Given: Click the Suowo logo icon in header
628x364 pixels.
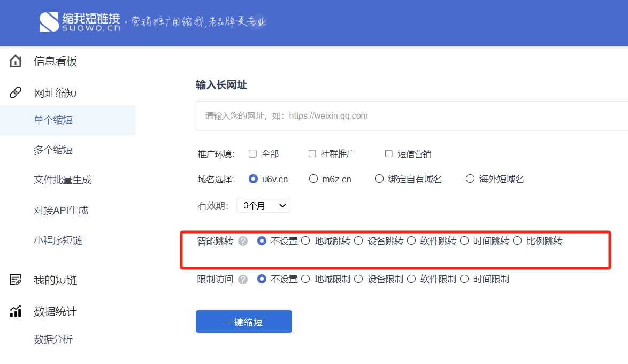Looking at the screenshot, I should point(49,21).
